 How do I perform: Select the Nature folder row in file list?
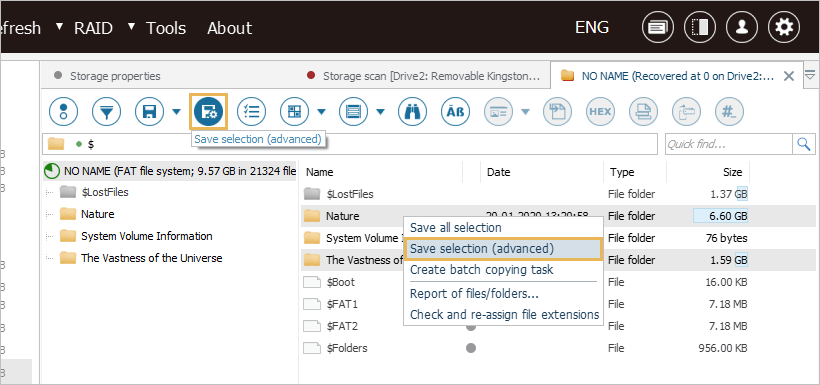557,216
